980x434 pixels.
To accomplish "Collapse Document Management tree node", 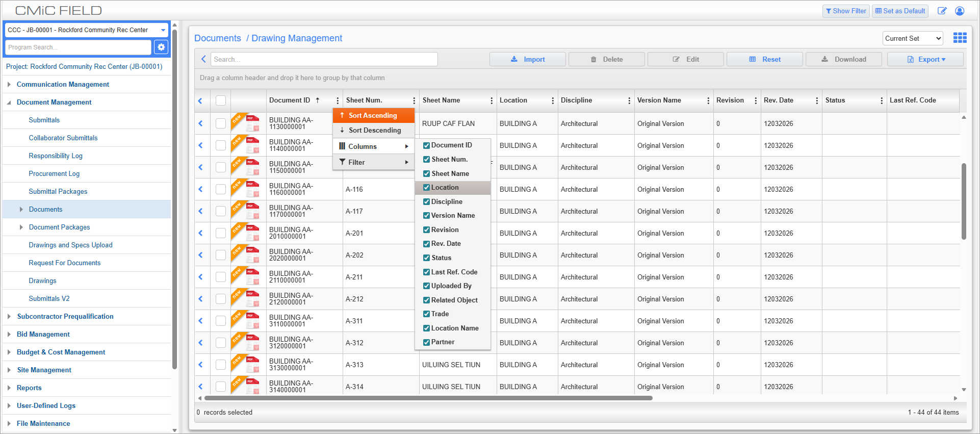I will 9,103.
